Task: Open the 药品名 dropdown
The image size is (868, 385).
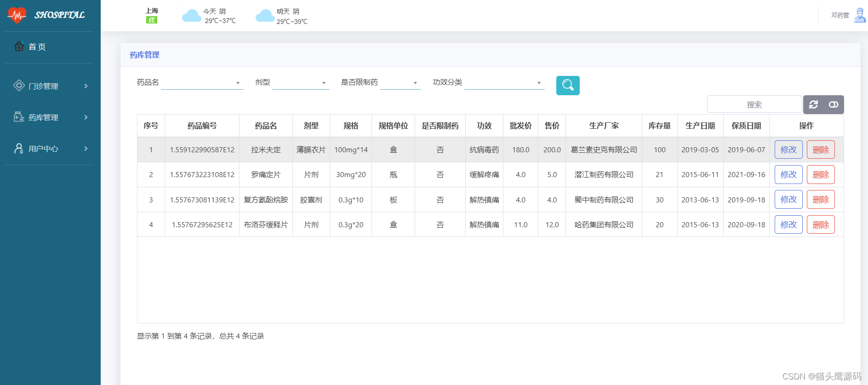Action: (x=202, y=83)
